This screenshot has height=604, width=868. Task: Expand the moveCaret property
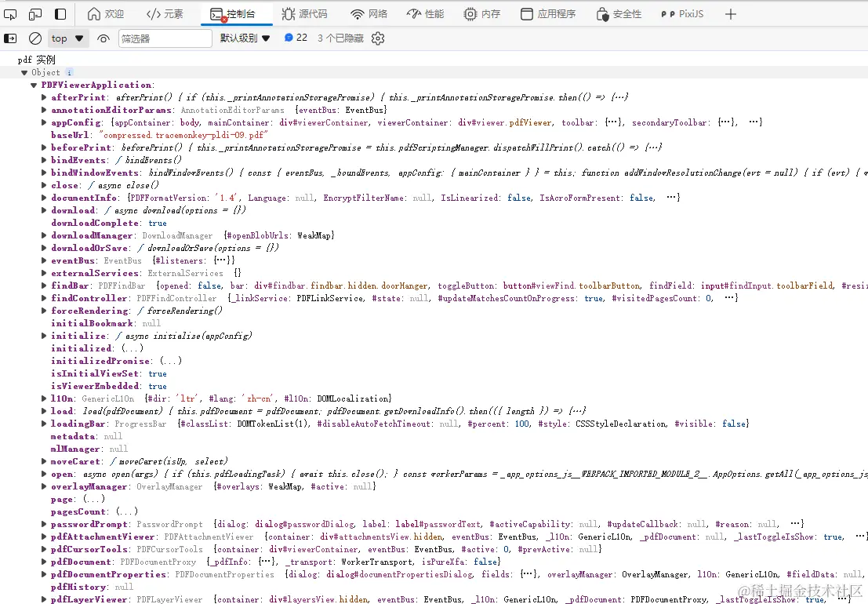44,462
